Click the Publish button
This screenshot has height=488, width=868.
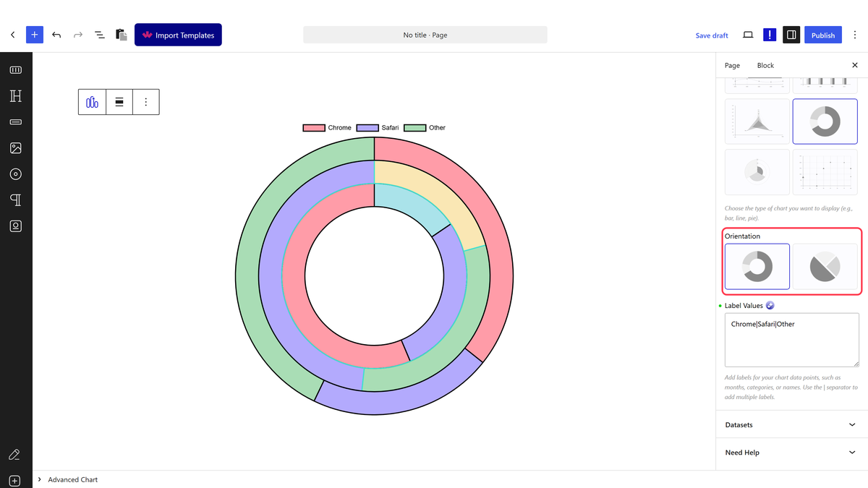pos(823,35)
